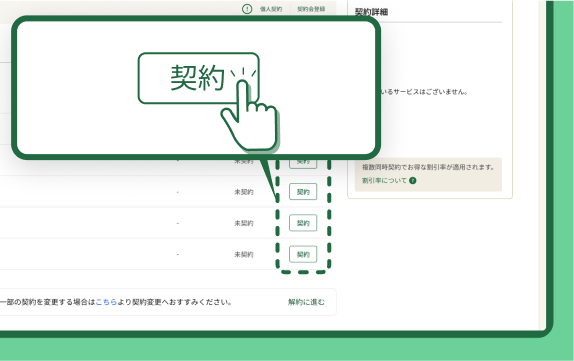Select the 契約詳細 panel heading

point(371,12)
